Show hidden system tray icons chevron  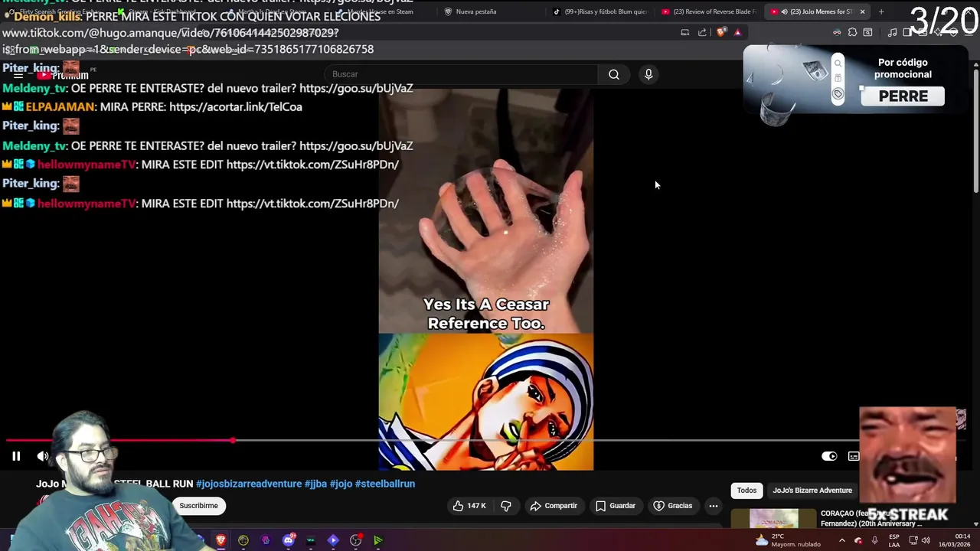pyautogui.click(x=841, y=540)
